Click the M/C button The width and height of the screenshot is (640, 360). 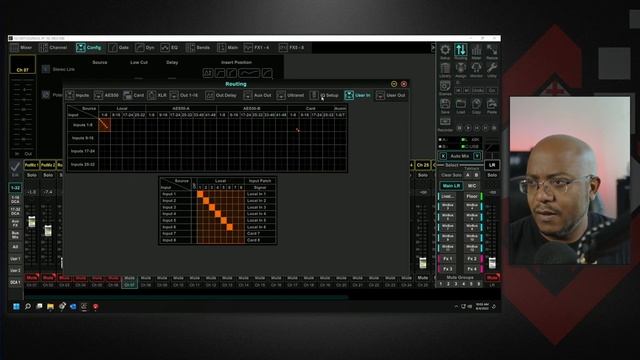click(x=472, y=186)
